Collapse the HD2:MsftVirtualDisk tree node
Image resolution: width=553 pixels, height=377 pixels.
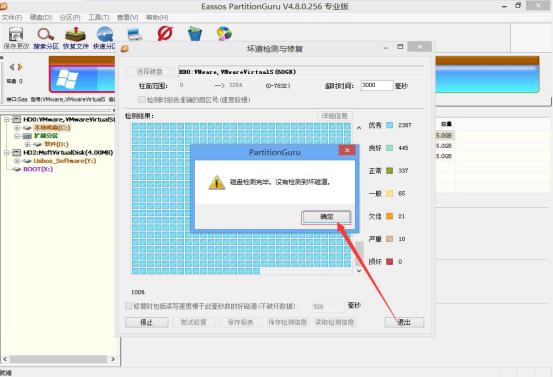7,153
